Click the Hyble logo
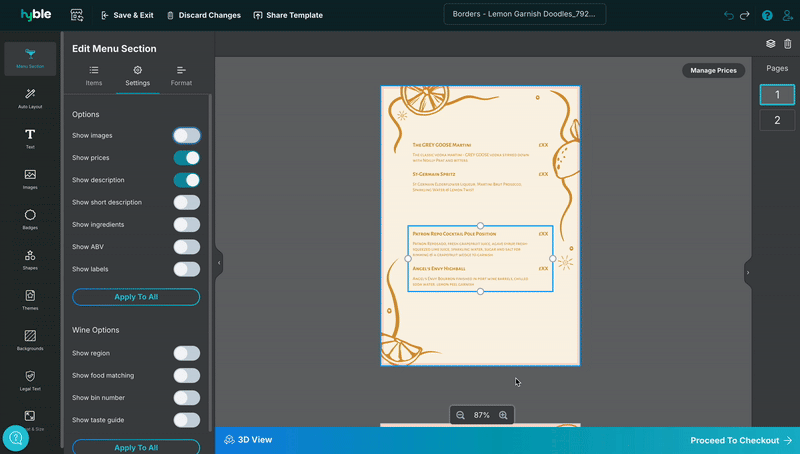This screenshot has width=800, height=454. (36, 14)
